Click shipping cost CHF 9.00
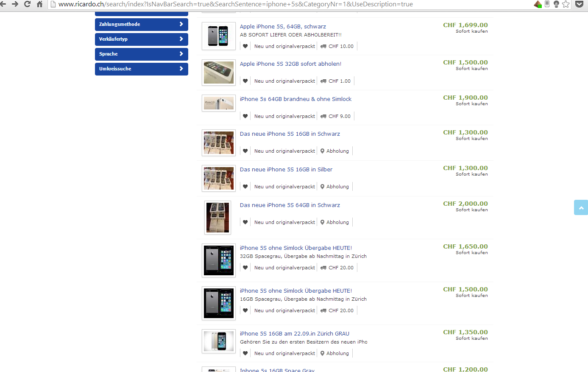Screen dimensions: 588x372 tap(340, 116)
